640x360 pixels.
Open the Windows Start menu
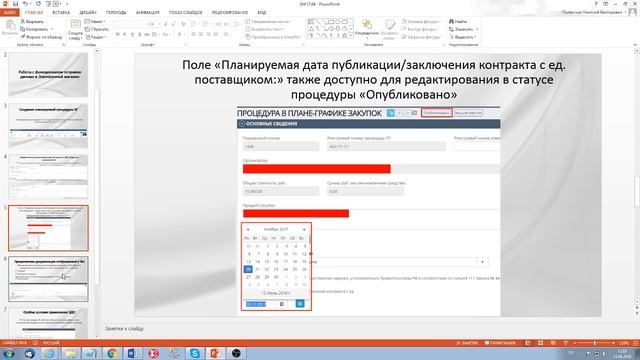click(9, 353)
